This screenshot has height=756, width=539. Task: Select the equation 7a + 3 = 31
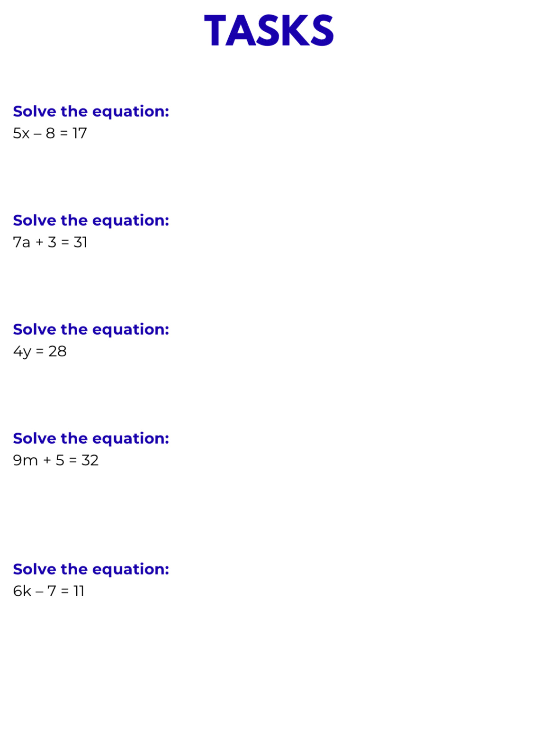pyautogui.click(x=50, y=242)
